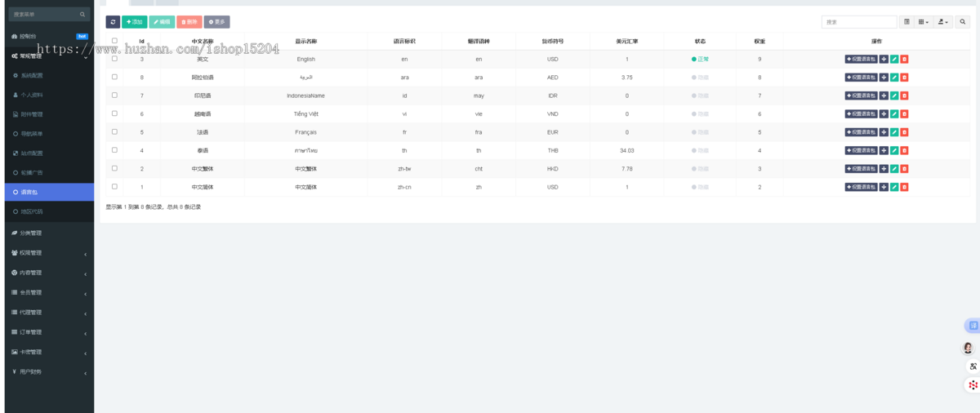This screenshot has width=980, height=413.
Task: Select 语言包 sidebar item
Action: point(49,192)
